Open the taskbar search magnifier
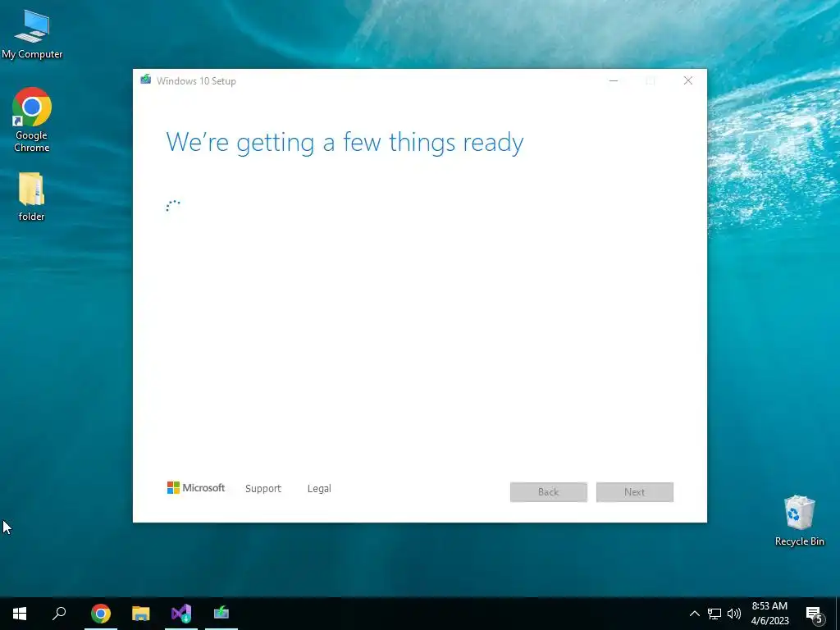Viewport: 840px width, 630px height. click(x=59, y=614)
